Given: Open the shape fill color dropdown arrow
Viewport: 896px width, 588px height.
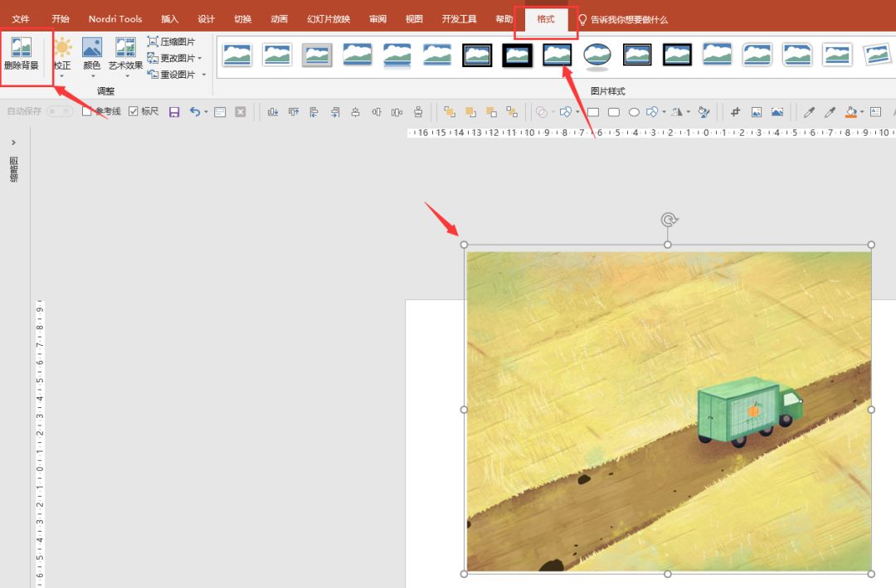Looking at the screenshot, I should (x=862, y=112).
